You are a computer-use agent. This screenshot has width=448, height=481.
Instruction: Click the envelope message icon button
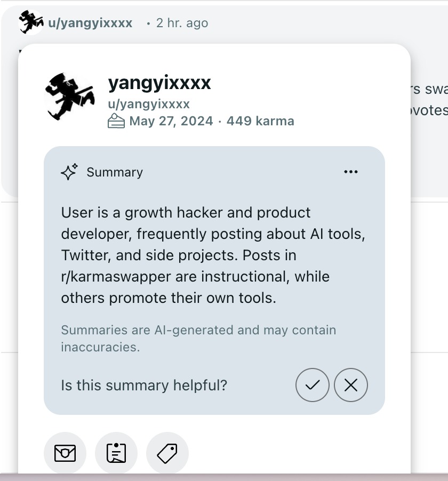point(65,453)
